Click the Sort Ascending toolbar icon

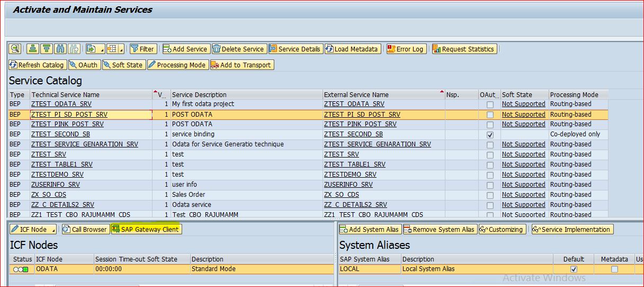(33, 49)
